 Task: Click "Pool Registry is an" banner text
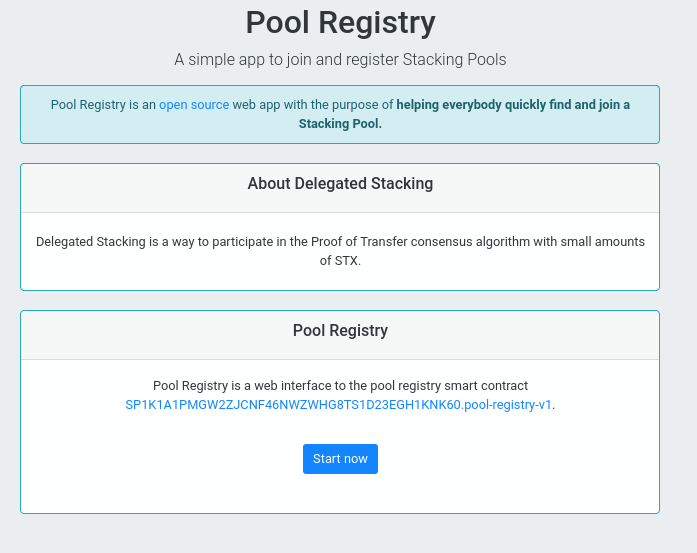point(103,105)
